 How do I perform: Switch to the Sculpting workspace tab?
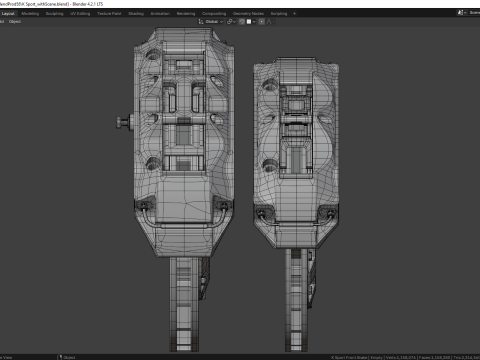[x=54, y=14]
